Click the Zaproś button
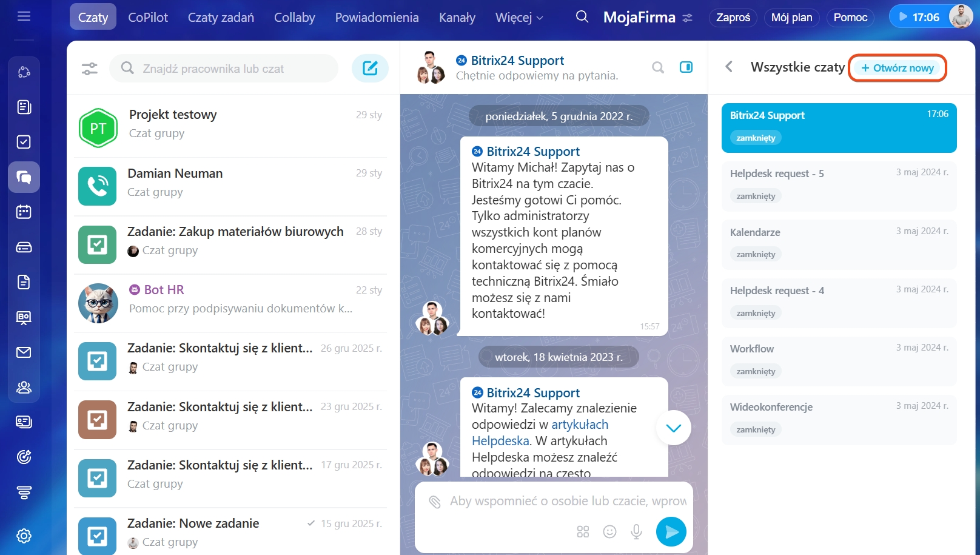Screen dimensions: 980x555 point(733,17)
